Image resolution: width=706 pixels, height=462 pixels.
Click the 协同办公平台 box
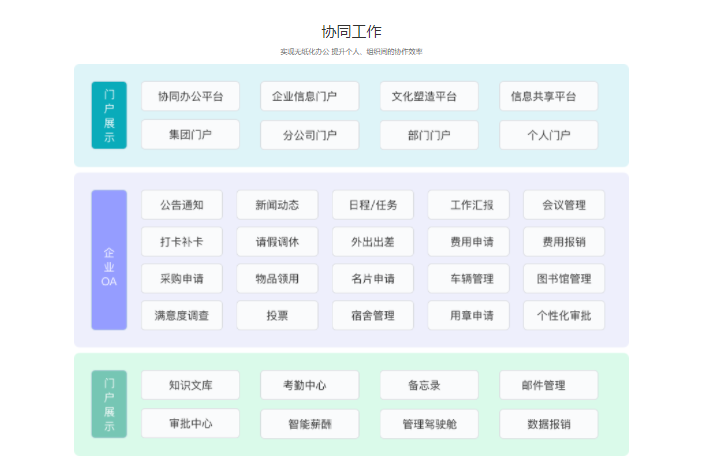coord(190,96)
